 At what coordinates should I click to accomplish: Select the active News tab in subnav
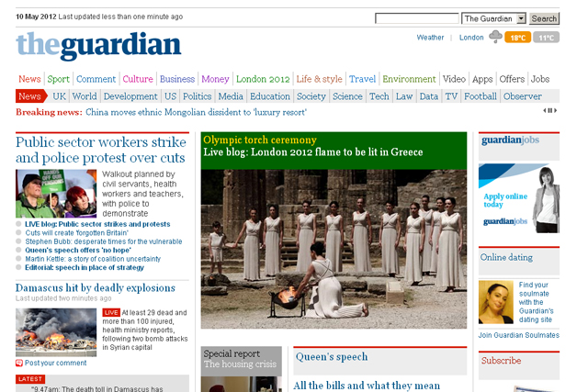(30, 96)
